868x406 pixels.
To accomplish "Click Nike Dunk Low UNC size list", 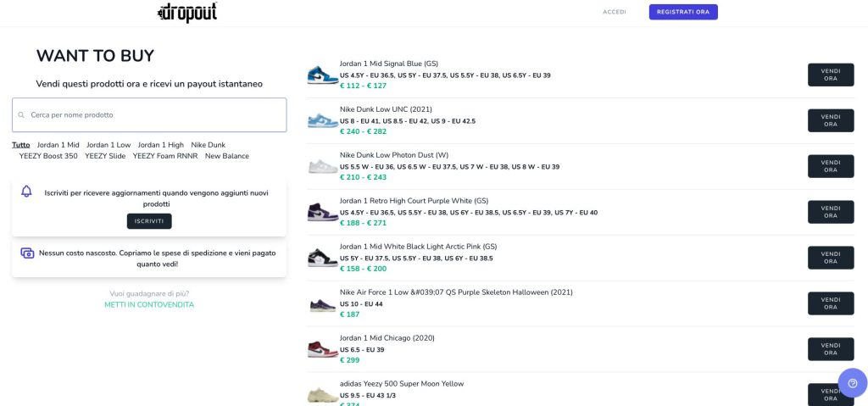I will 408,121.
